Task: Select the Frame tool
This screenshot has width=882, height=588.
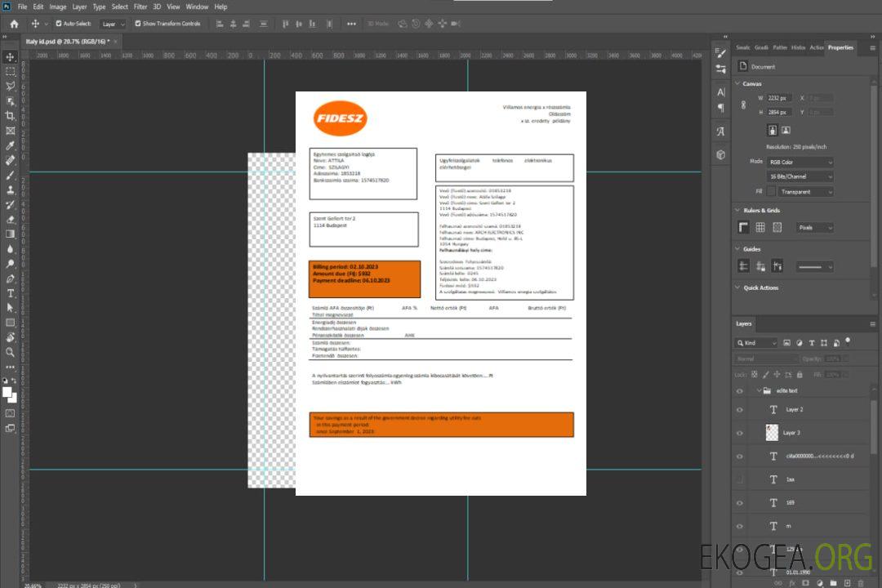Action: 10,131
